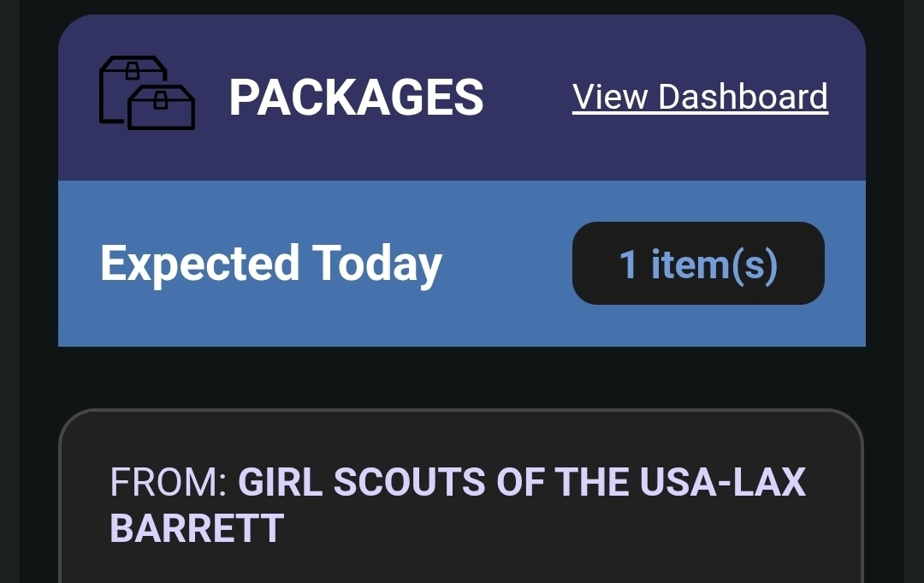Screen dimensions: 924x583
Task: Click the front box in packages icon
Action: point(162,108)
